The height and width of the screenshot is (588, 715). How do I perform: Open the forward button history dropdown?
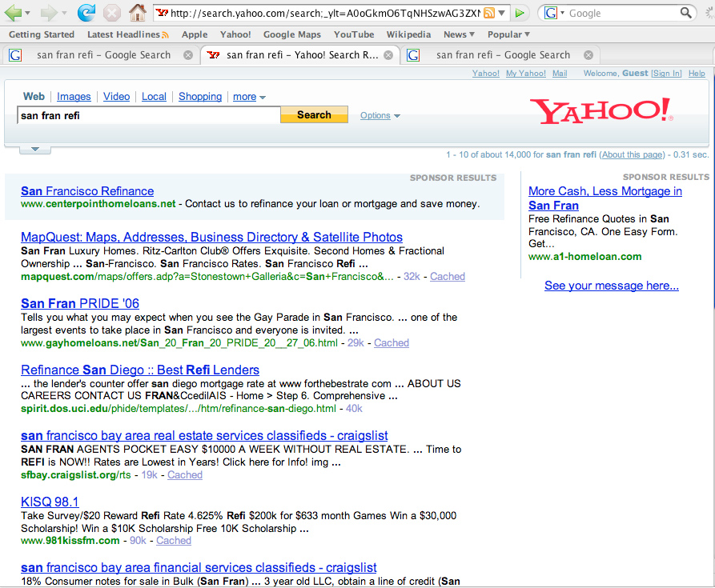64,14
